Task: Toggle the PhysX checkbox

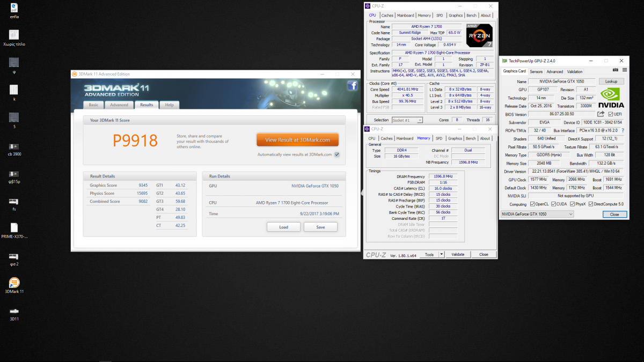Action: click(572, 204)
